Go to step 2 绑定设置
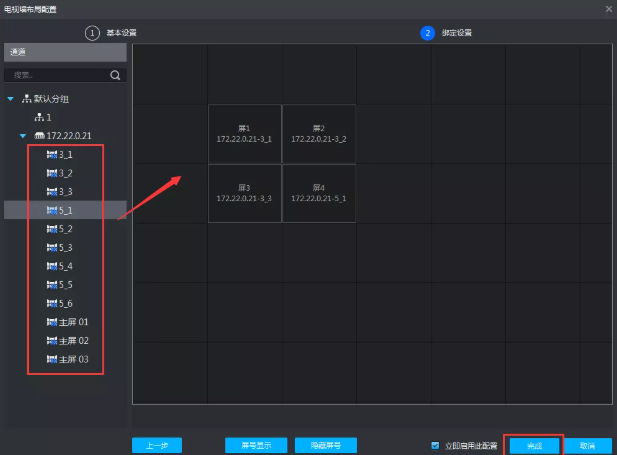Image resolution: width=617 pixels, height=455 pixels. click(x=428, y=32)
